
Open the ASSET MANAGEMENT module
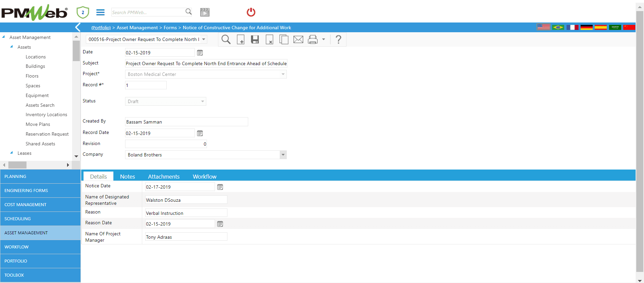(40, 233)
